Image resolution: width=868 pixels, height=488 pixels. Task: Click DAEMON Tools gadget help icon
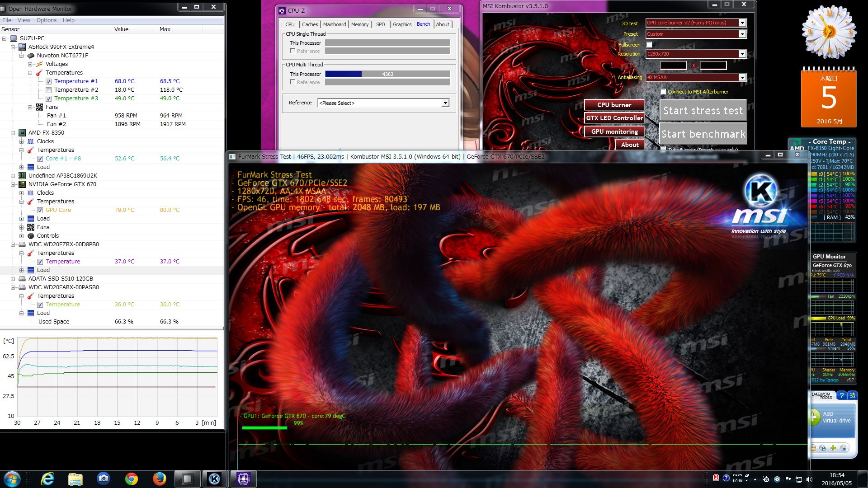point(841,396)
